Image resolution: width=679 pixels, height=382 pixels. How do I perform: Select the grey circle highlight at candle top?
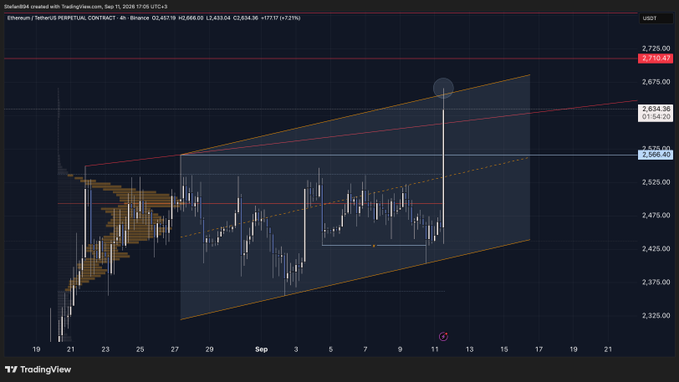(443, 88)
